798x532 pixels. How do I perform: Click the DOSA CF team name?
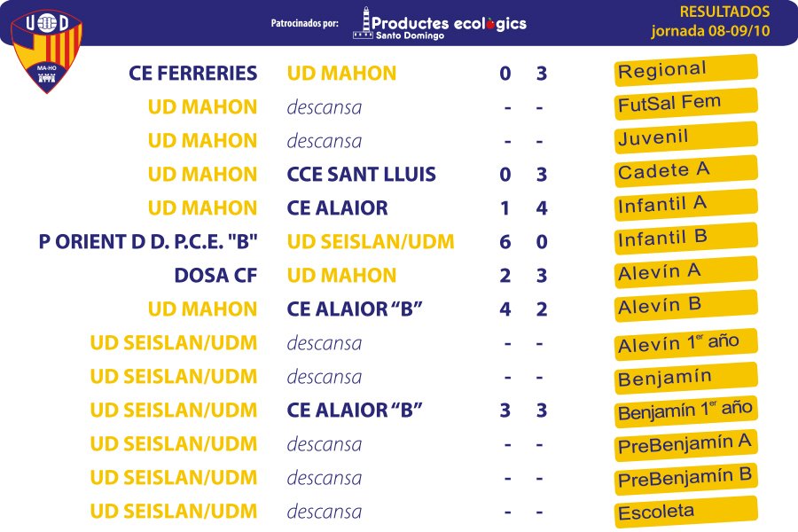[x=215, y=276]
